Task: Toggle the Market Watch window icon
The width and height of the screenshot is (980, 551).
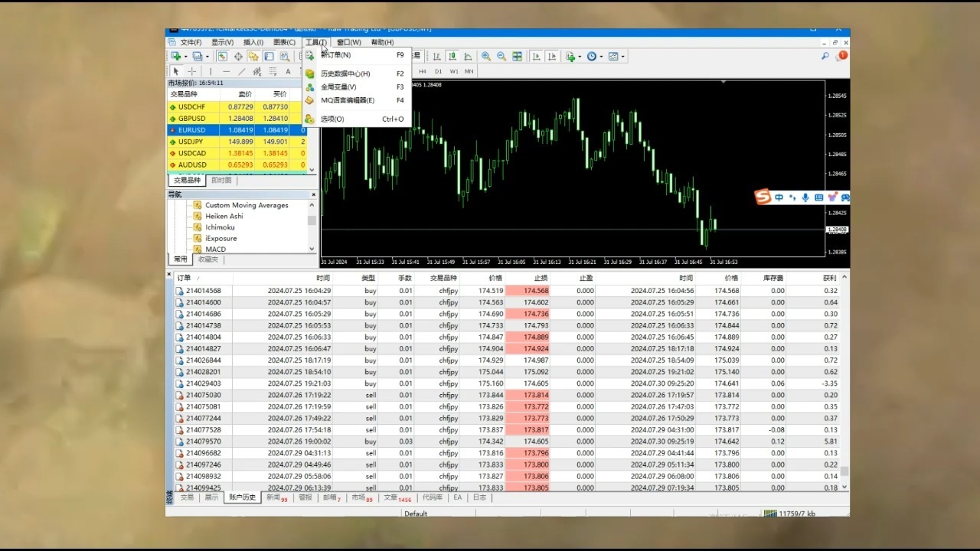Action: tap(222, 56)
